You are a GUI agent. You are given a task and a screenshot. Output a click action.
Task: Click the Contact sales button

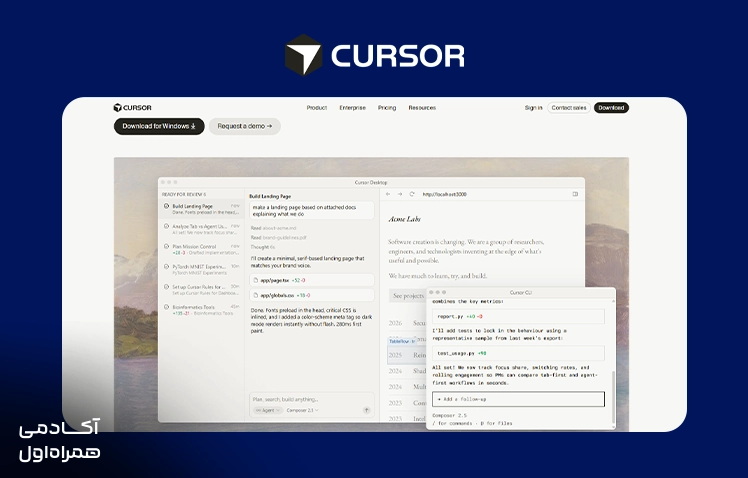pyautogui.click(x=569, y=108)
